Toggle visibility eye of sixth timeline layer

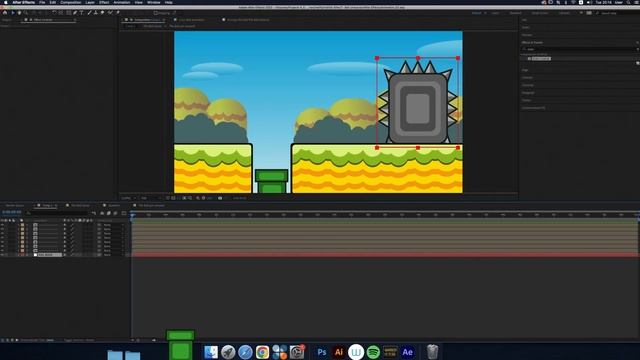click(2, 246)
